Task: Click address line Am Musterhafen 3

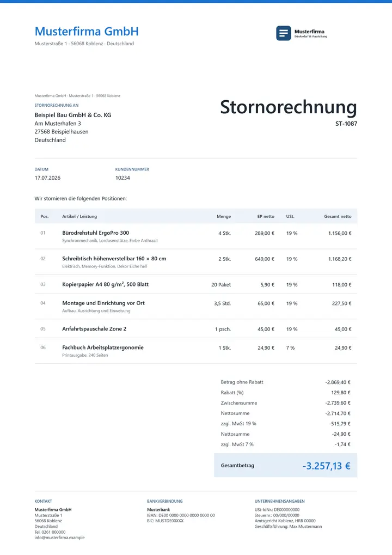Action: tap(58, 124)
